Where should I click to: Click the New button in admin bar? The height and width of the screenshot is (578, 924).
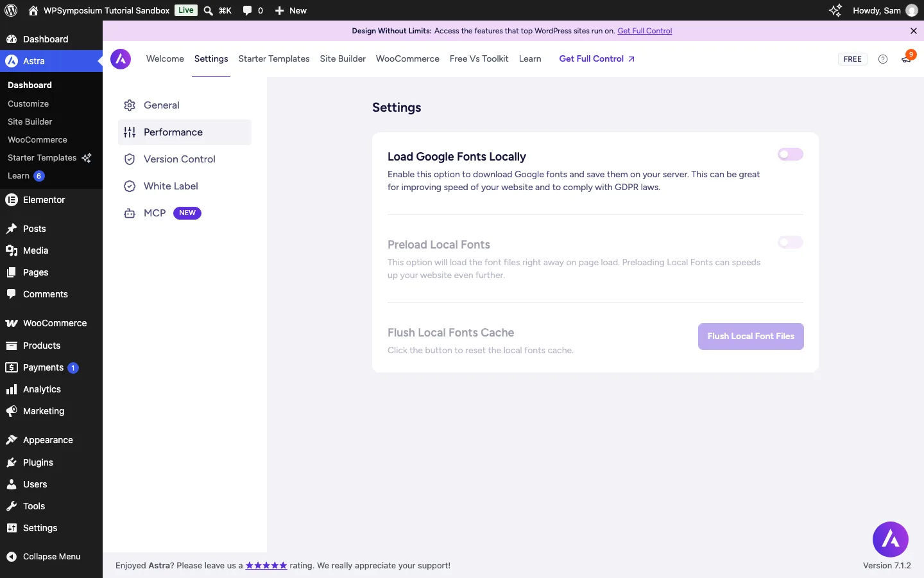[x=291, y=10]
